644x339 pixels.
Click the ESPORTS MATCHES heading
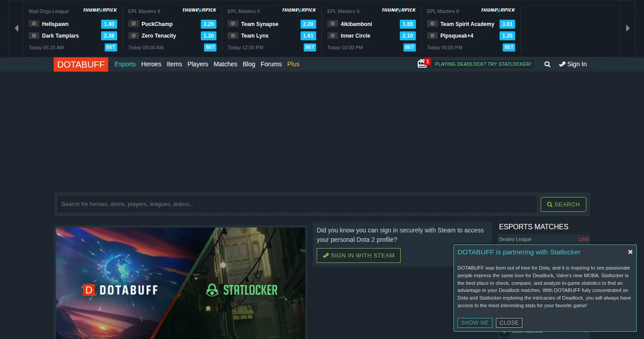(x=534, y=227)
